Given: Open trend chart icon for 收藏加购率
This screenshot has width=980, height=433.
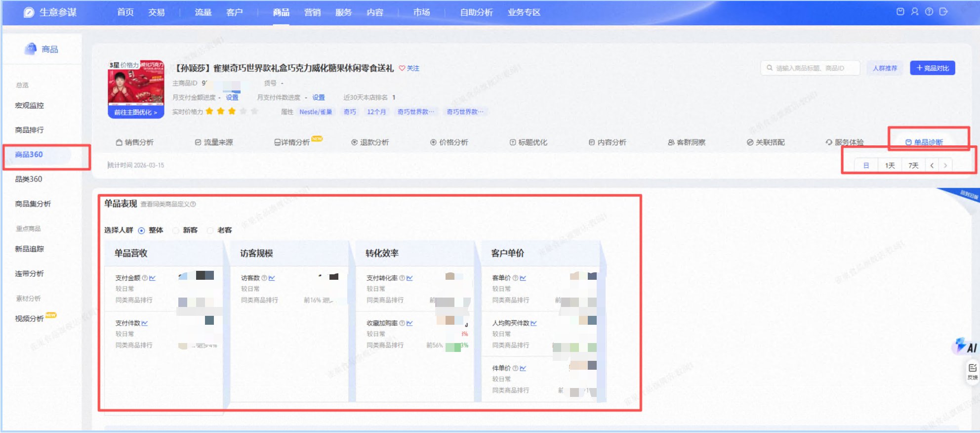Looking at the screenshot, I should (410, 323).
